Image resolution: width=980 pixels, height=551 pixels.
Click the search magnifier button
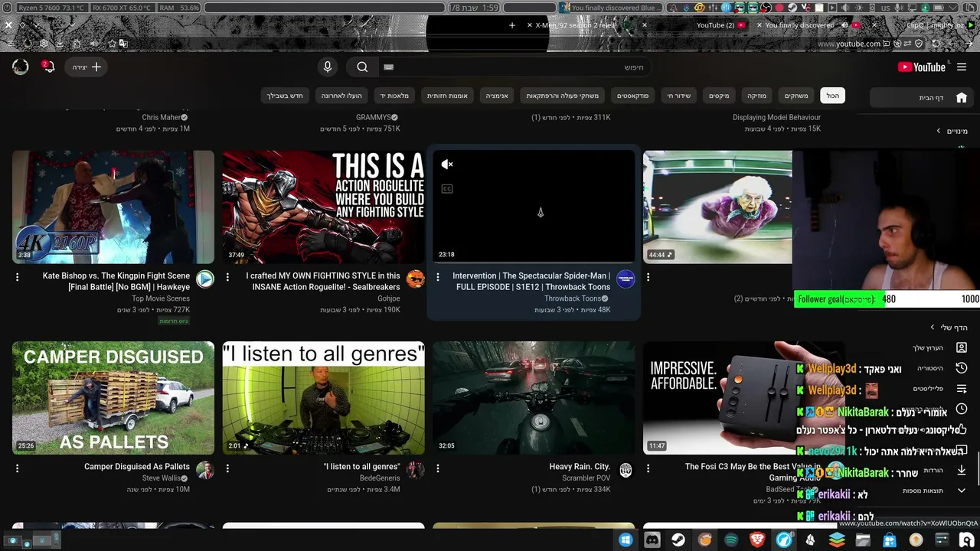tap(362, 67)
